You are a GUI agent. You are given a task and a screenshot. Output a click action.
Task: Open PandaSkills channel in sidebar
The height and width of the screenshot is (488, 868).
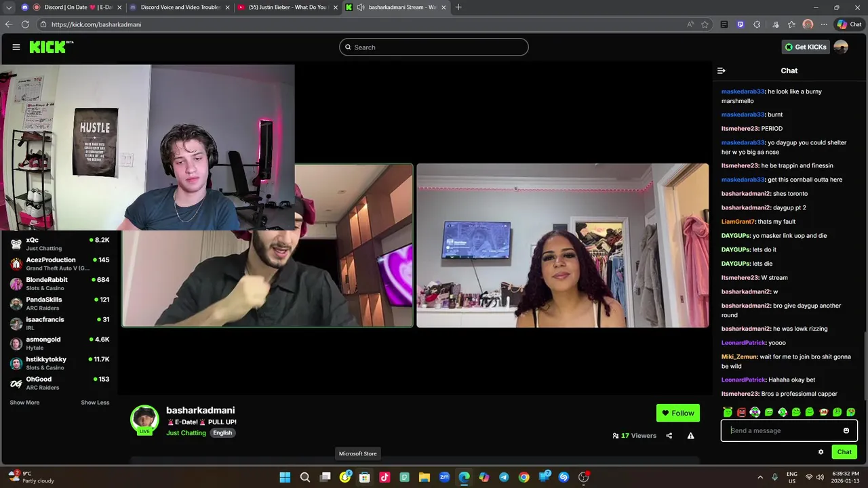(60, 304)
